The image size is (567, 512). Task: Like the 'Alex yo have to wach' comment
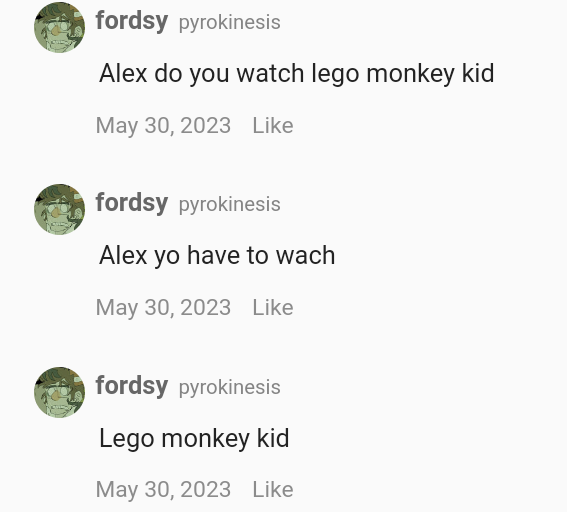pyautogui.click(x=273, y=307)
